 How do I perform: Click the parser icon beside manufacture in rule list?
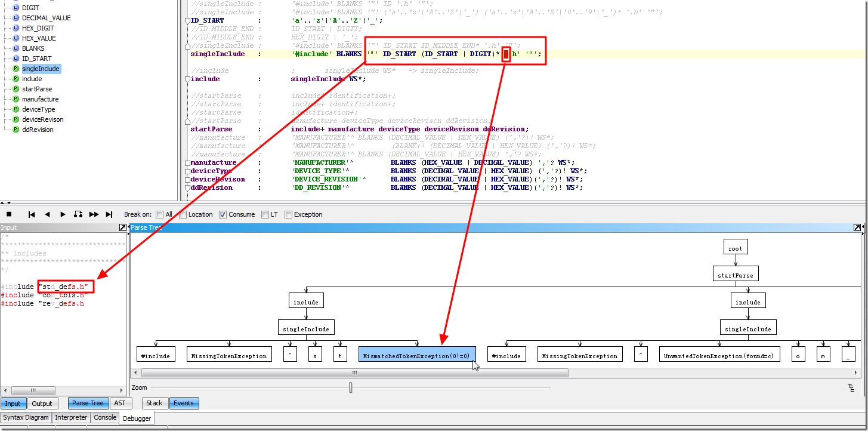pos(16,99)
